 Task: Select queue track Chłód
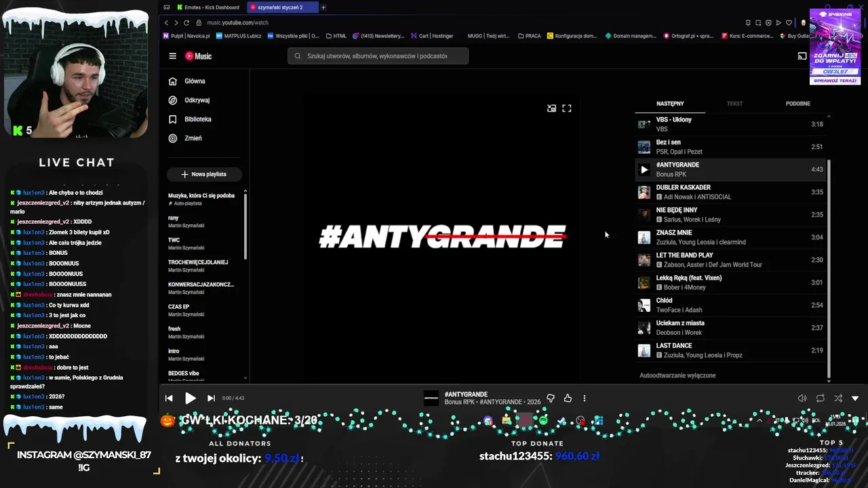730,305
